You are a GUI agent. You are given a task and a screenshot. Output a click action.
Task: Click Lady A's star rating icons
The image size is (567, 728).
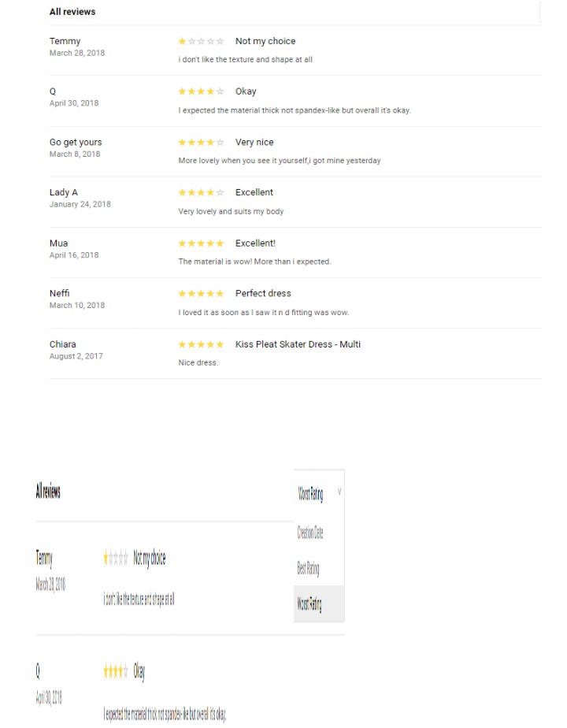click(201, 192)
